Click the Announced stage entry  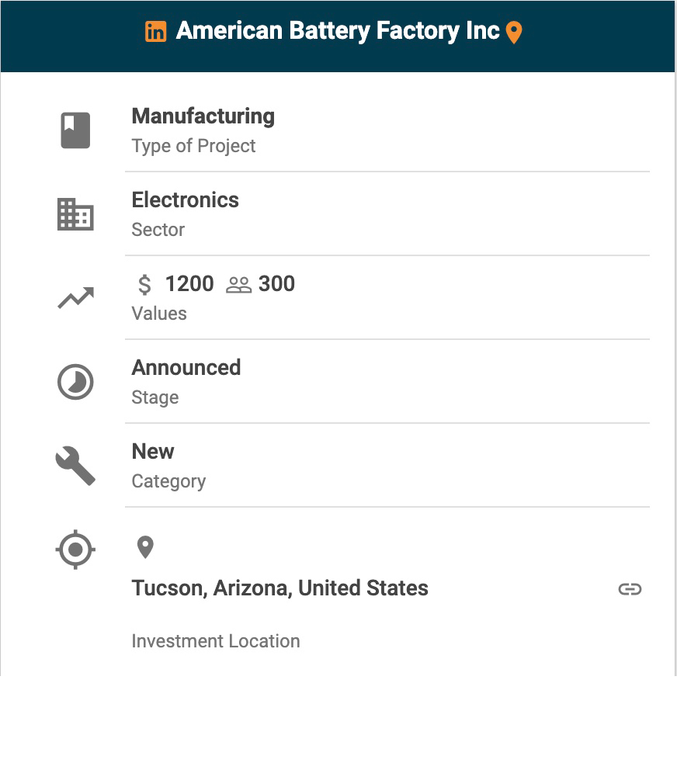[186, 368]
